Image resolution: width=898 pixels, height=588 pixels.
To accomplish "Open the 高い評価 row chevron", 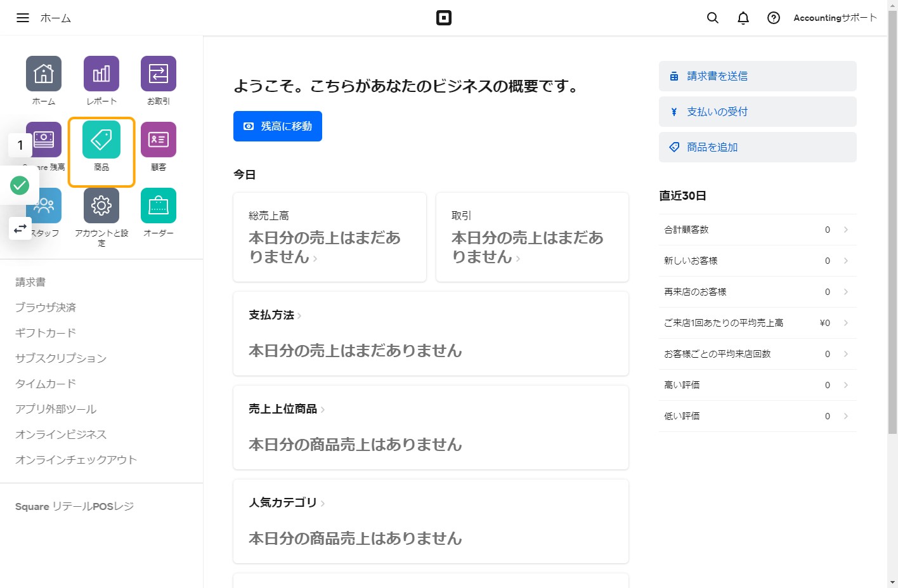I will click(846, 385).
